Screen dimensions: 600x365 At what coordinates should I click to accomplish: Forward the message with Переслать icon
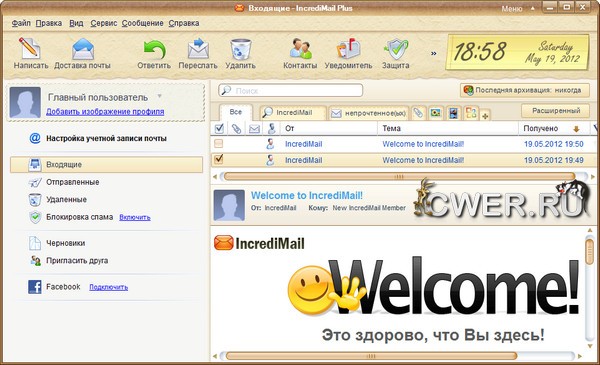click(198, 49)
